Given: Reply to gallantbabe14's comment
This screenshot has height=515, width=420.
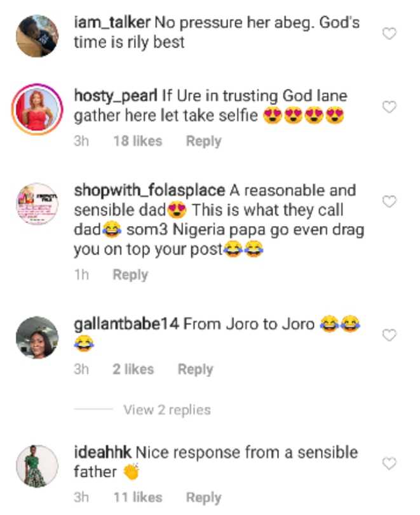Looking at the screenshot, I should pyautogui.click(x=195, y=369).
